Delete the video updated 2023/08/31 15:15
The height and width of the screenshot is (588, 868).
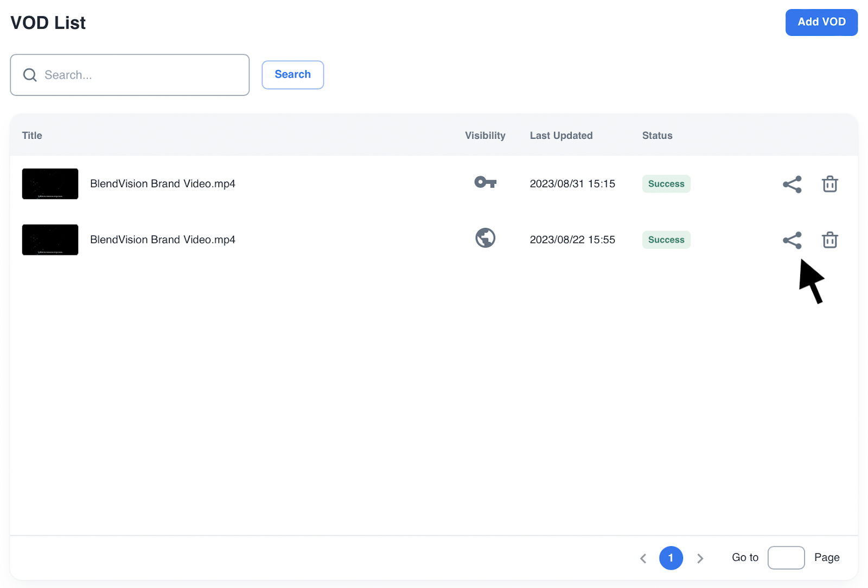pos(829,184)
